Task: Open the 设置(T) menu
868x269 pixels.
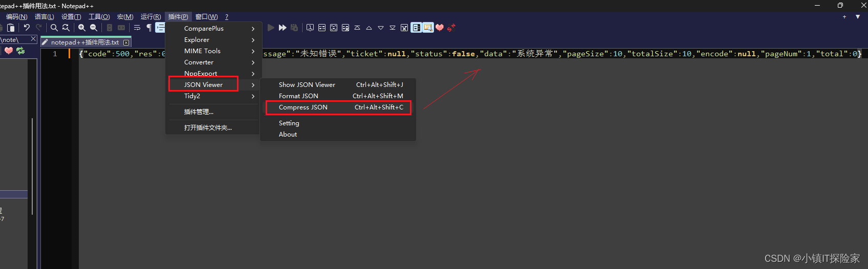Action: [71, 17]
